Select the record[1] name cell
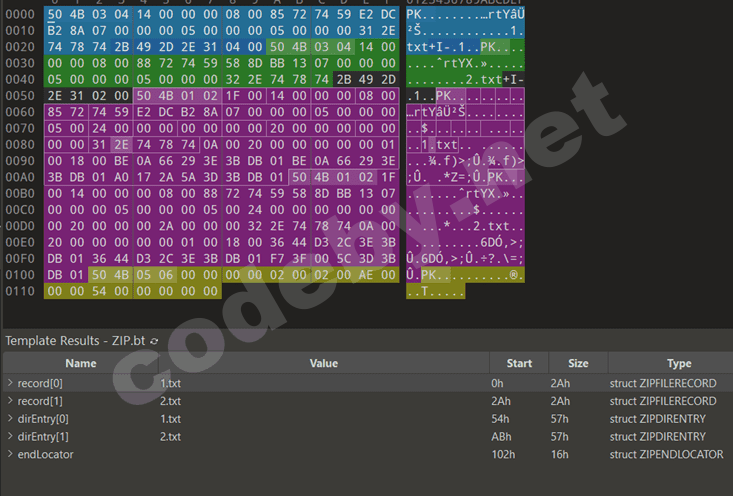This screenshot has width=733, height=496. pyautogui.click(x=40, y=401)
